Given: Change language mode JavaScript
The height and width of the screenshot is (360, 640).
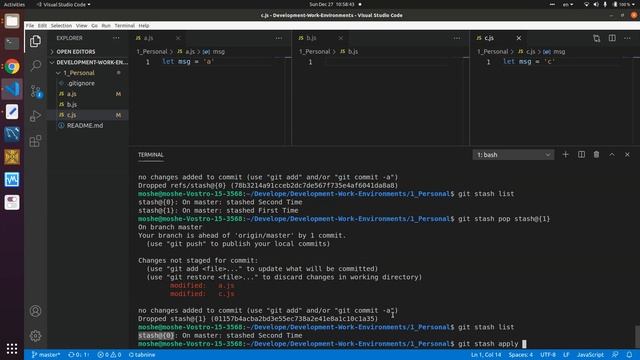Looking at the screenshot, I should click(x=590, y=355).
